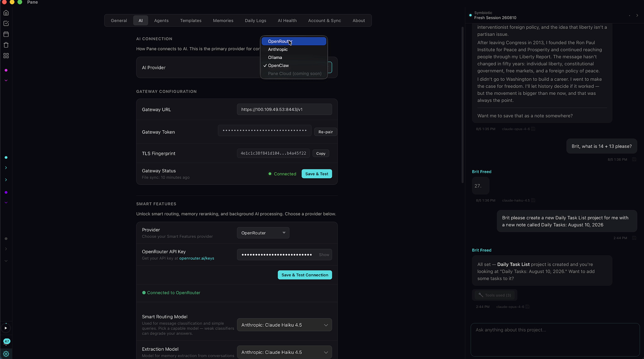Open the Smart Routing Model dropdown
644x359 pixels.
tap(284, 325)
